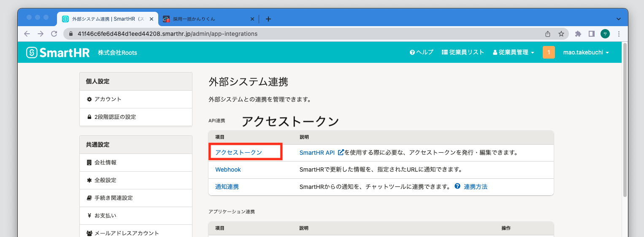Open メールアドレスアカウント in sidebar
The width and height of the screenshot is (644, 237).
coord(136,232)
